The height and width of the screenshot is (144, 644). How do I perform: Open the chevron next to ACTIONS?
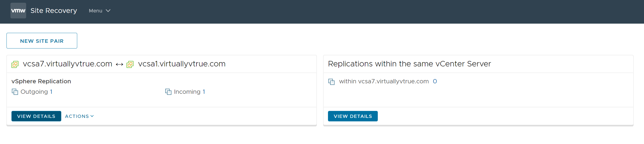point(92,116)
